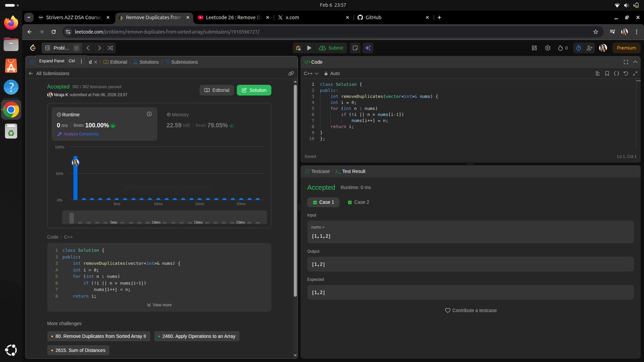Switch to the Editorial tab
Viewport: 644px width, 362px height.
115,62
